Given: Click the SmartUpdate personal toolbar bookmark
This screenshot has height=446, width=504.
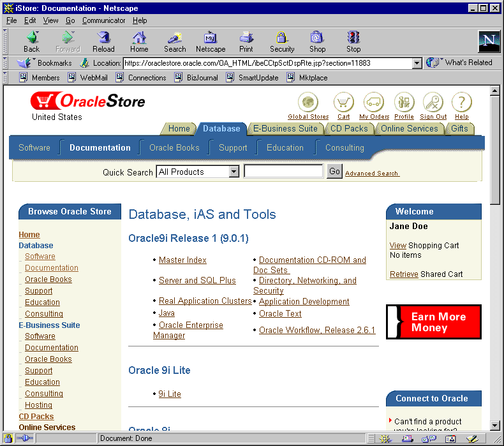Looking at the screenshot, I should (x=252, y=77).
